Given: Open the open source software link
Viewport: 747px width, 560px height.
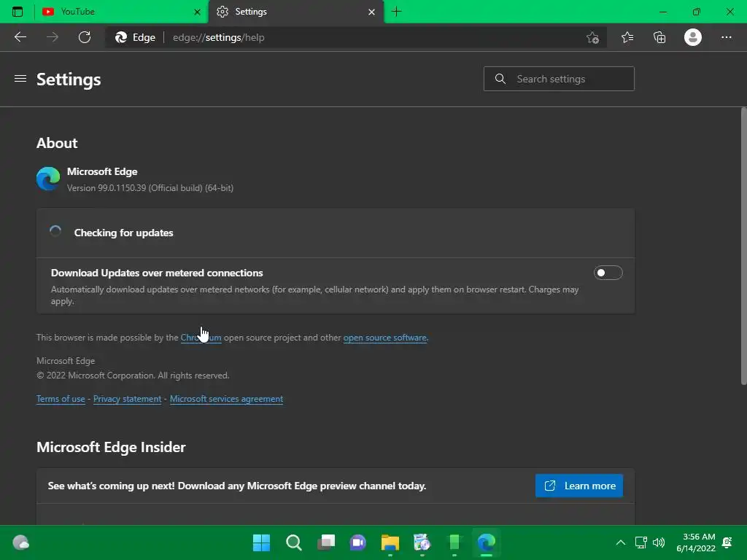Looking at the screenshot, I should point(385,338).
